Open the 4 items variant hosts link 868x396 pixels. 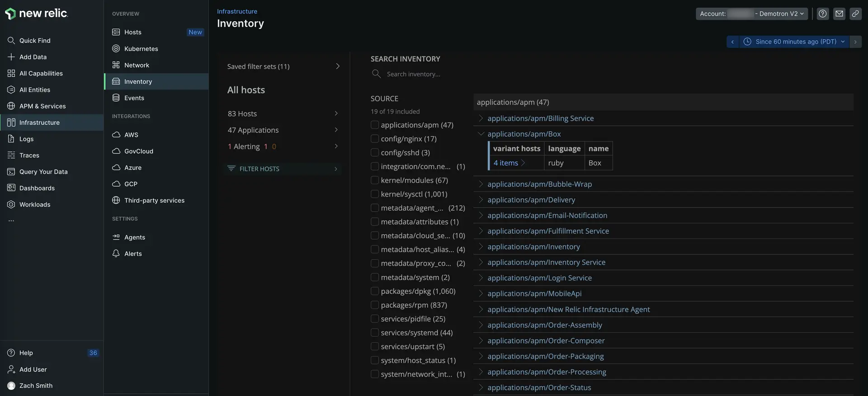[506, 163]
